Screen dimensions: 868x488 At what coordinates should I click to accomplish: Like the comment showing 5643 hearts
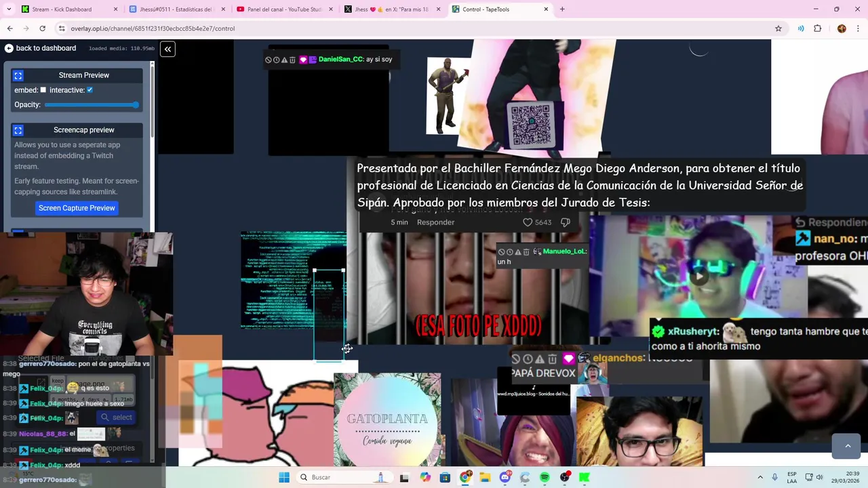pyautogui.click(x=528, y=222)
